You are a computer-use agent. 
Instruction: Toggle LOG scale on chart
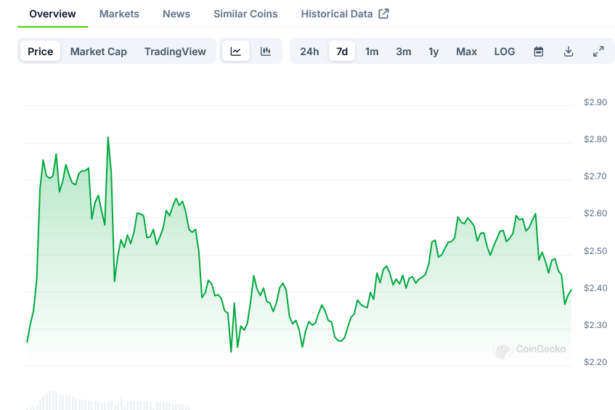pos(505,52)
